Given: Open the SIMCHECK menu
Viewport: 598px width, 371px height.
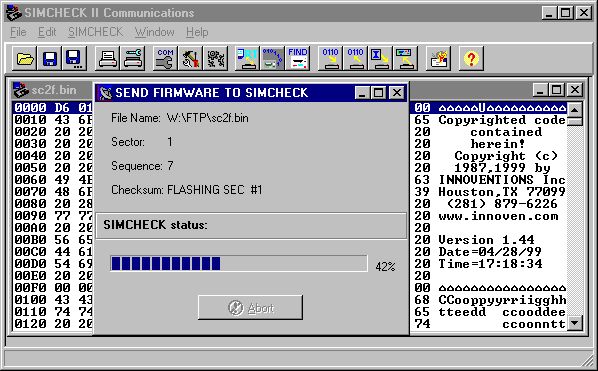Looking at the screenshot, I should [95, 32].
